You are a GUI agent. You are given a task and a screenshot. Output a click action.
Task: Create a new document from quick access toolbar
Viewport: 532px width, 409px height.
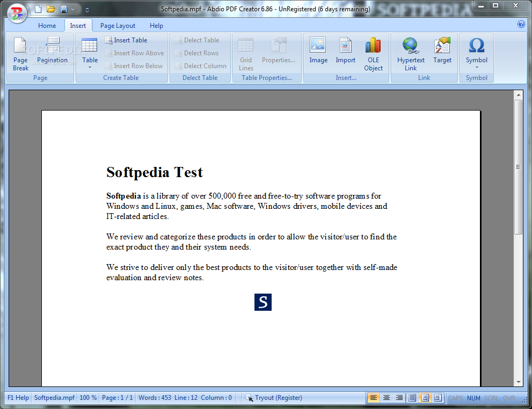[x=38, y=9]
